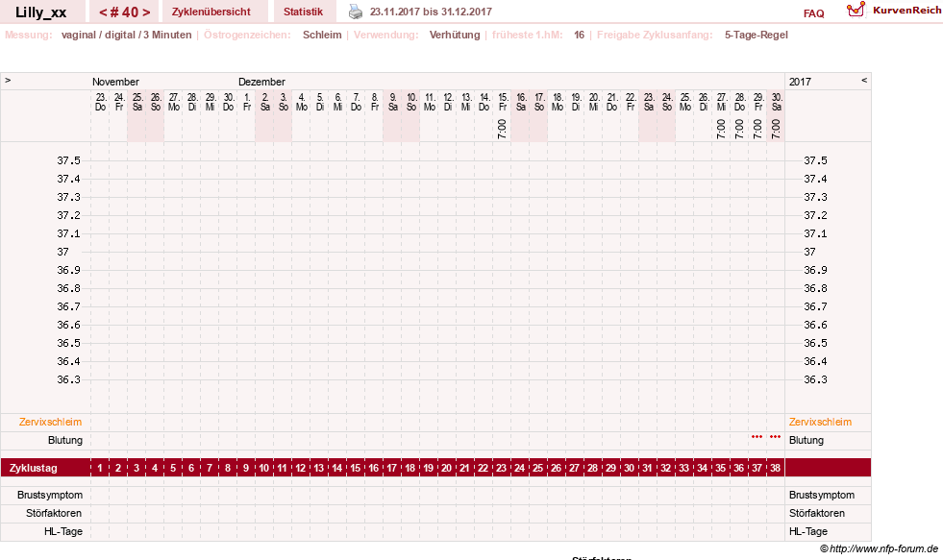943x560 pixels.
Task: Open the Zyklenübersicht tab
Action: pyautogui.click(x=211, y=12)
